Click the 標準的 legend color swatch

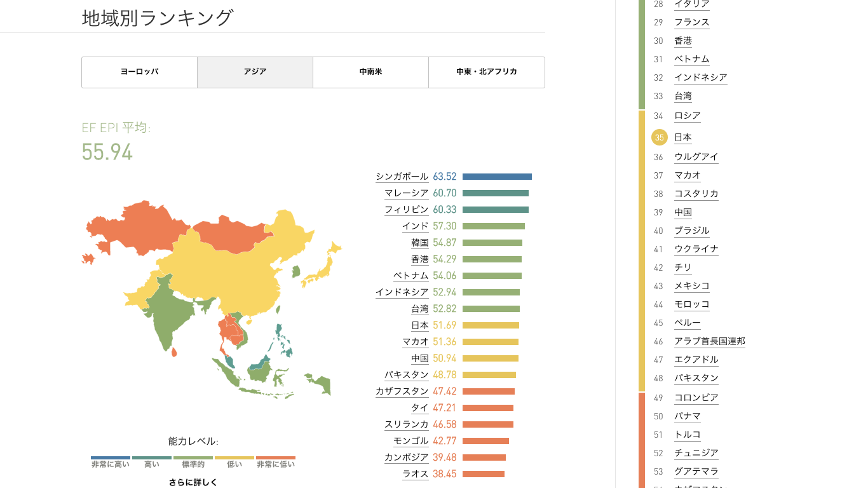(x=193, y=457)
